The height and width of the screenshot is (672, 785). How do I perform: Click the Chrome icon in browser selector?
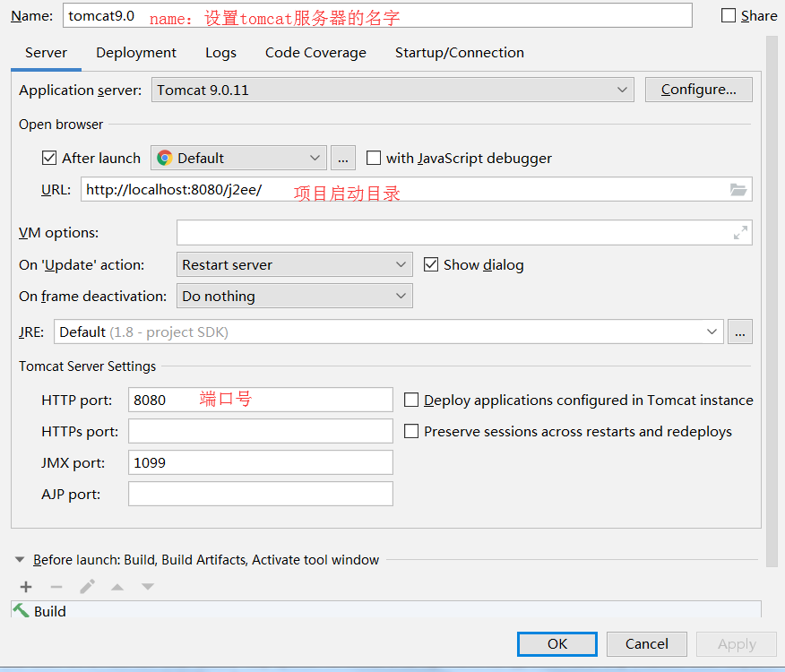(x=165, y=159)
